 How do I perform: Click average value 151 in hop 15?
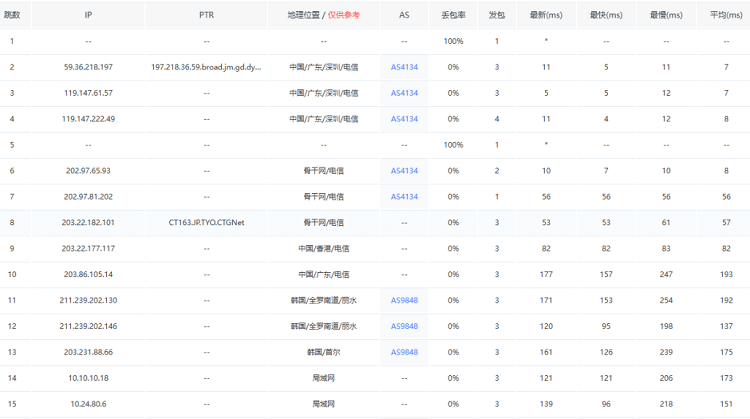pyautogui.click(x=726, y=404)
